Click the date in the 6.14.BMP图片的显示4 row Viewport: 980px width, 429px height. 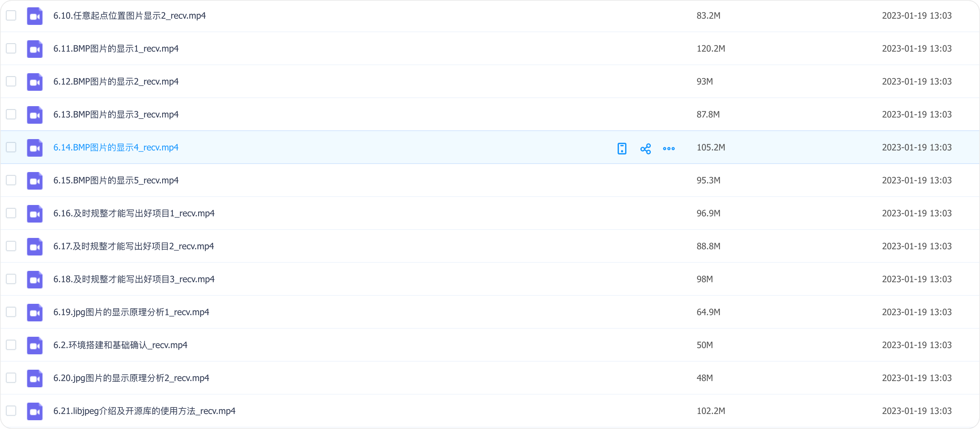click(x=917, y=147)
